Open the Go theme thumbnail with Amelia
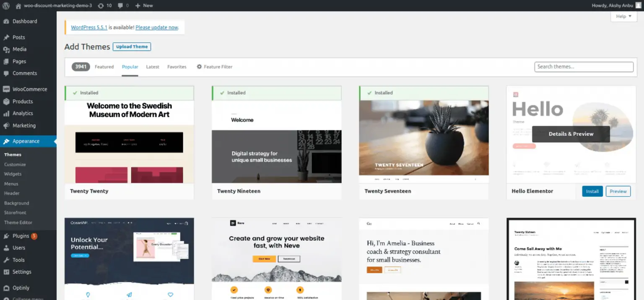This screenshot has width=644, height=300. pyautogui.click(x=424, y=259)
